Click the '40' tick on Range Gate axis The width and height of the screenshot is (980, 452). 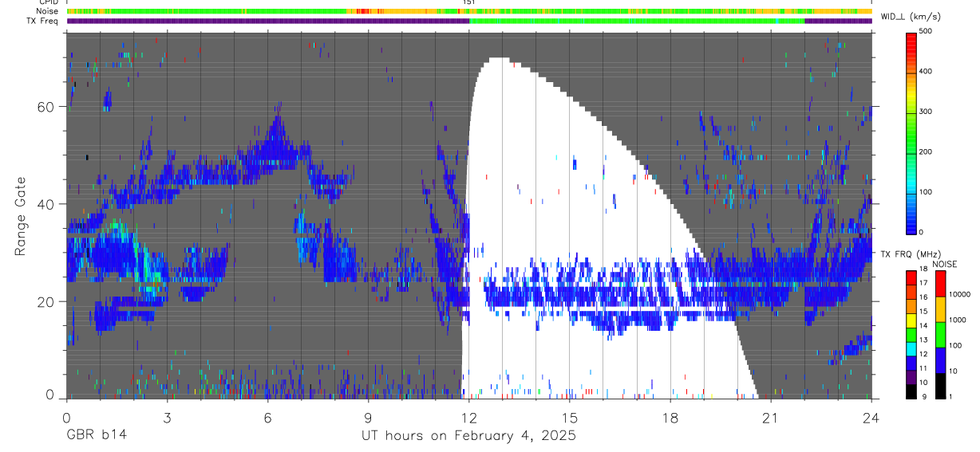point(46,204)
